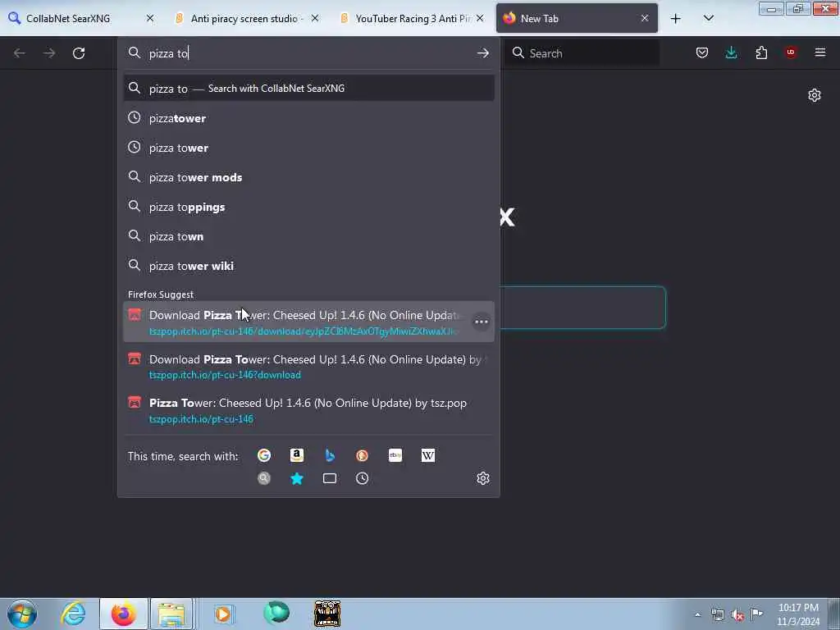
Task: Click the new tab page search field
Action: coord(583,308)
